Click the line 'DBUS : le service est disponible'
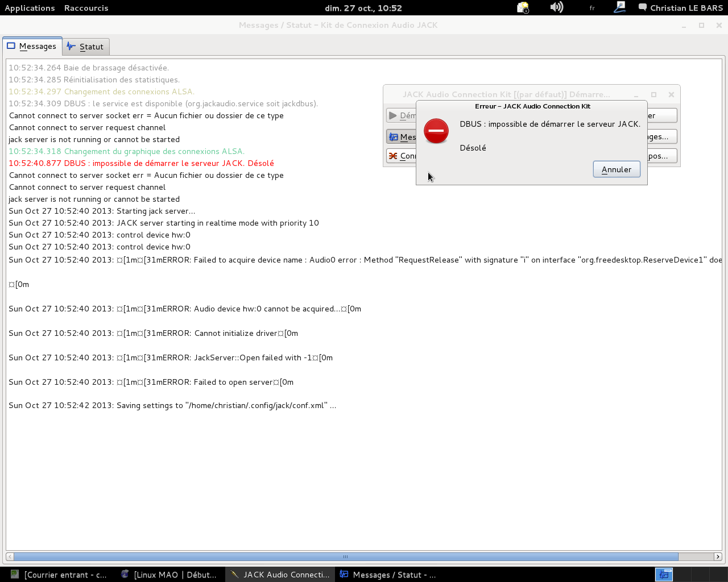Image resolution: width=728 pixels, height=582 pixels. tap(163, 103)
